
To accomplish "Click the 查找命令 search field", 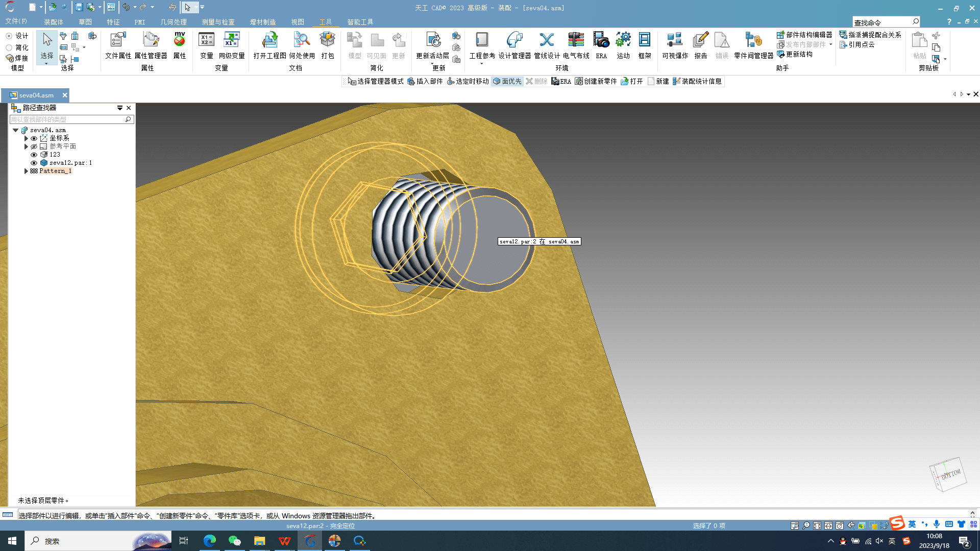I will pyautogui.click(x=881, y=22).
